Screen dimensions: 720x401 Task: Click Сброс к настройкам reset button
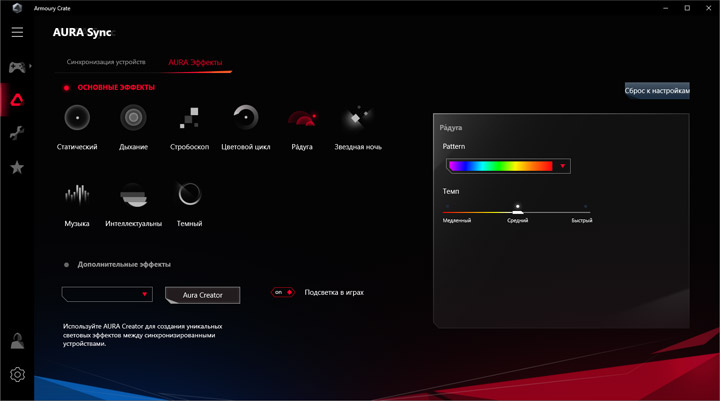click(x=657, y=90)
